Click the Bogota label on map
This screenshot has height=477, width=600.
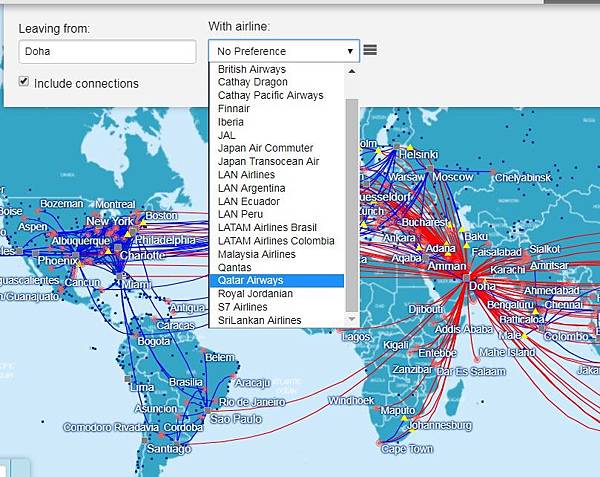(x=153, y=341)
